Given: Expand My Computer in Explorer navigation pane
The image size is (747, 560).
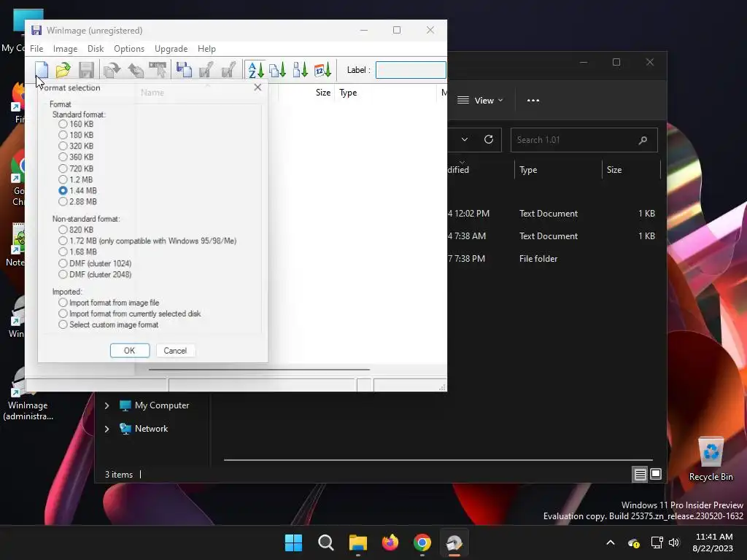Looking at the screenshot, I should [107, 405].
